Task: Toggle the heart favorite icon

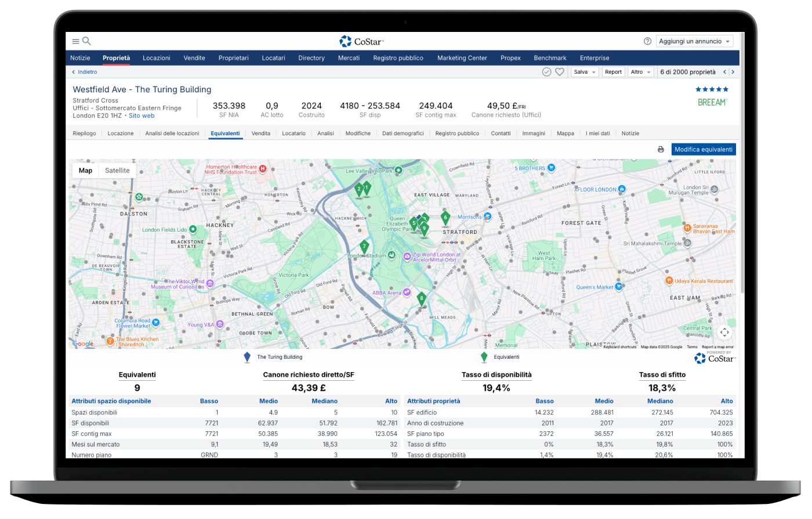Action: tap(560, 72)
